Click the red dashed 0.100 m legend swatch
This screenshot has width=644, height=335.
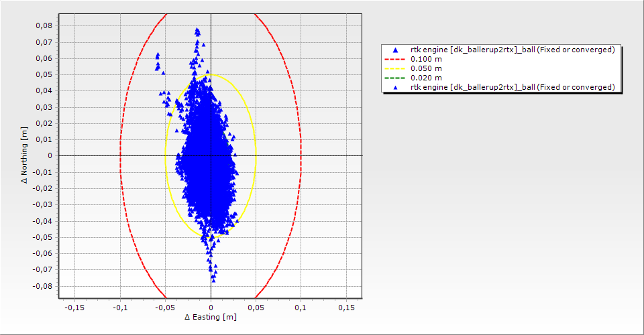click(x=394, y=59)
